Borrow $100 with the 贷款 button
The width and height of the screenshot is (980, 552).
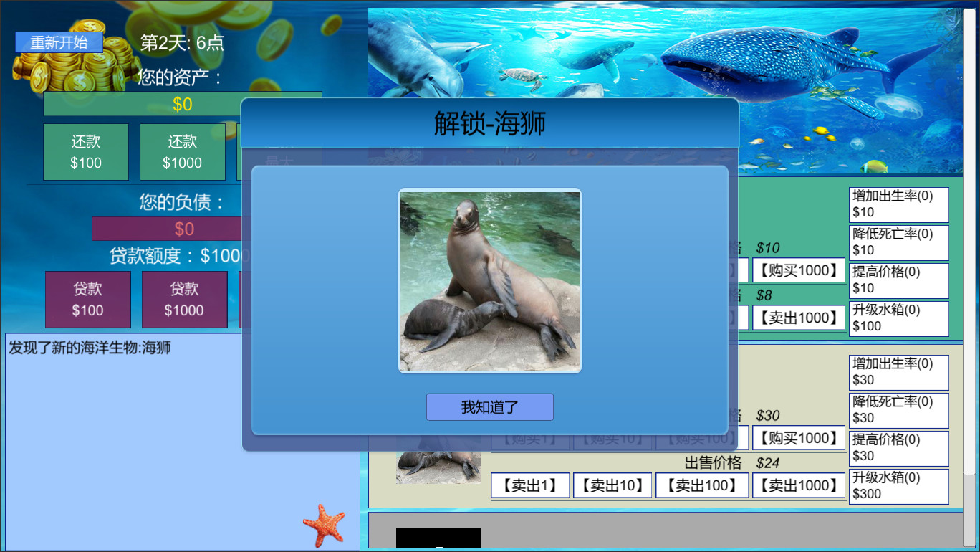[88, 300]
